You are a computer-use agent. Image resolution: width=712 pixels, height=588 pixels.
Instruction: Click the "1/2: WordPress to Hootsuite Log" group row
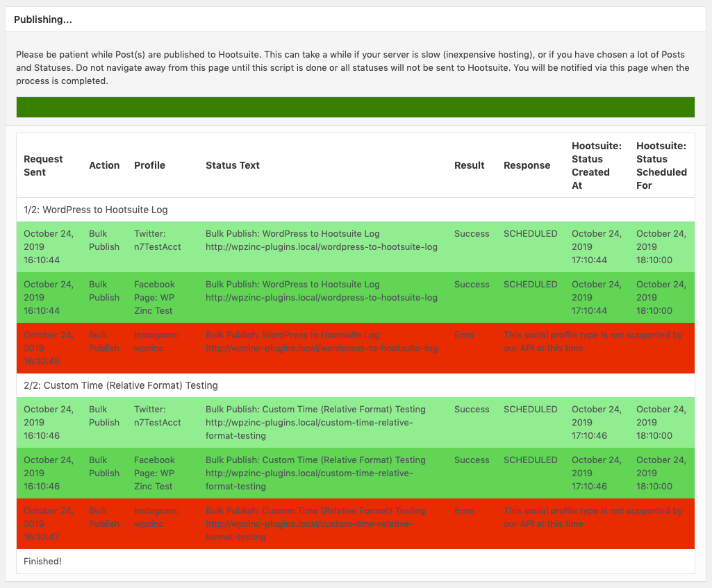point(356,210)
